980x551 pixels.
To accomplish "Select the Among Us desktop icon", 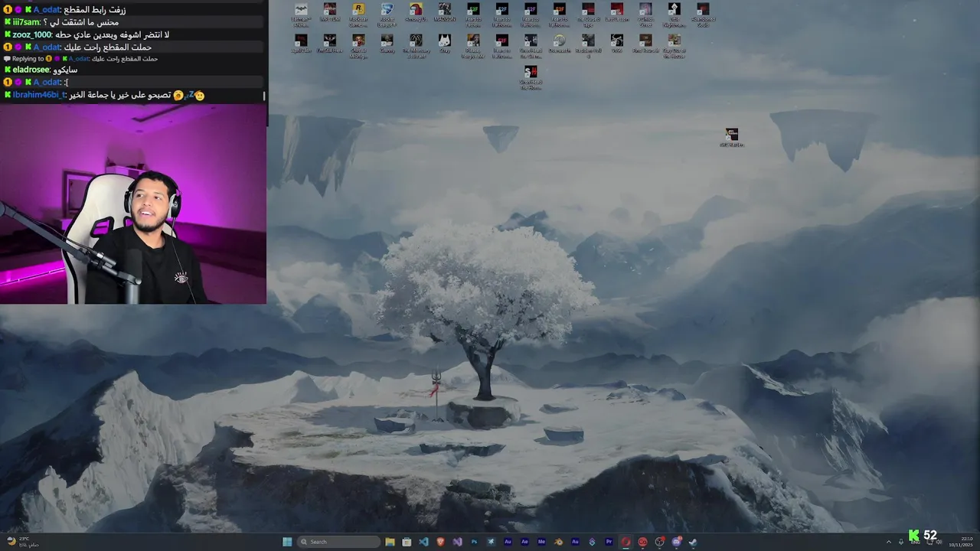I will pos(416,13).
